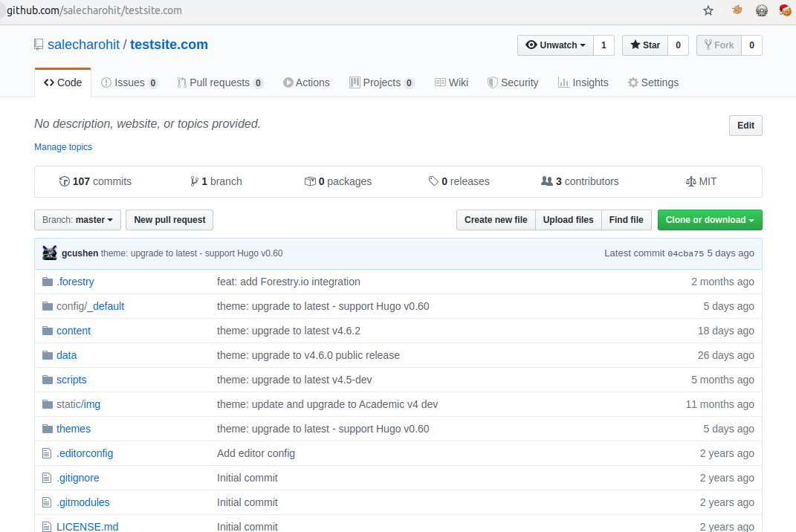The height and width of the screenshot is (532, 796).
Task: Open the Issues tab
Action: pyautogui.click(x=129, y=82)
